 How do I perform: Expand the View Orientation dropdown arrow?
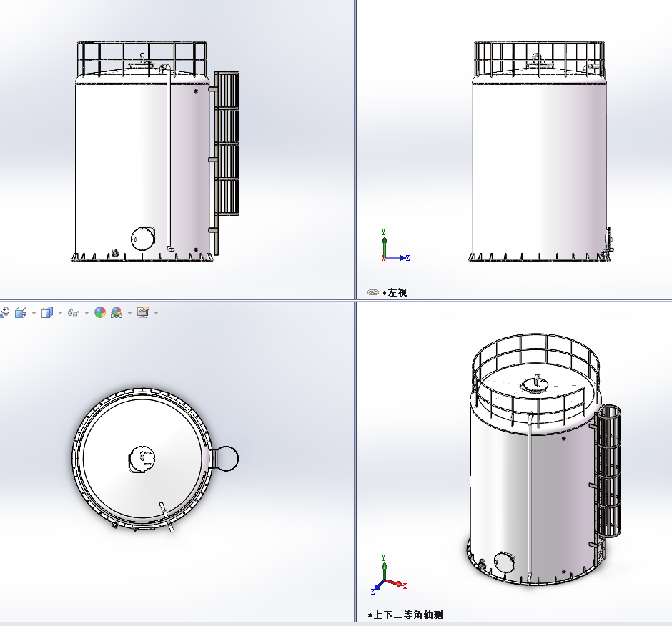(34, 313)
